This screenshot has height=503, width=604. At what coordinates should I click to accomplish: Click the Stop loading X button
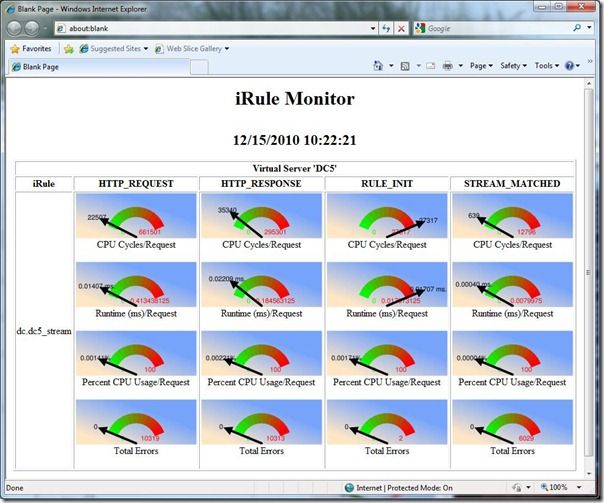401,28
